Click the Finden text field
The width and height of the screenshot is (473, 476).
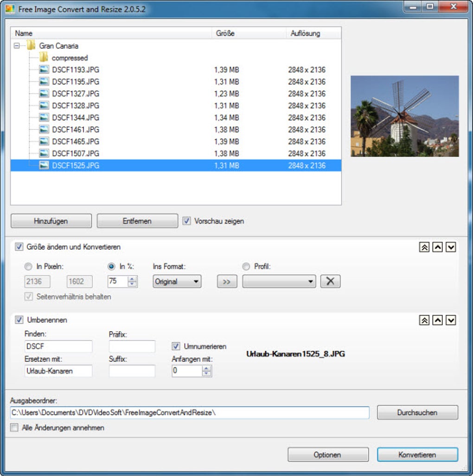coord(58,346)
